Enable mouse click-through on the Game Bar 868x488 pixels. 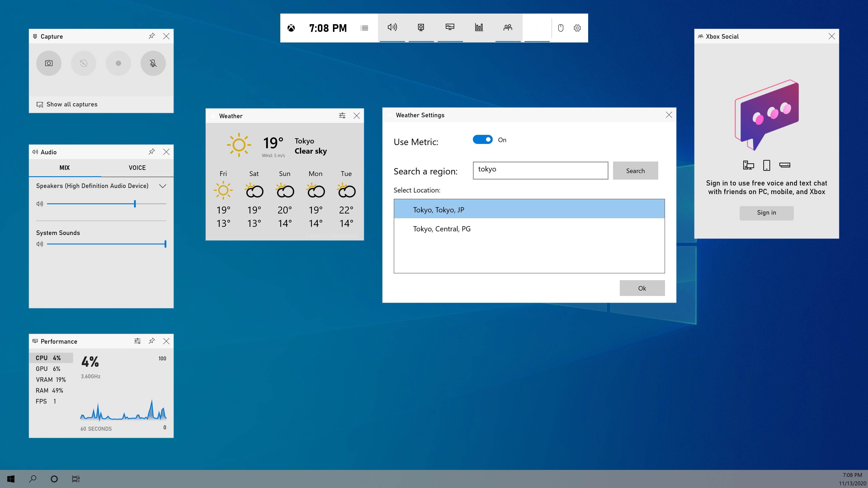[561, 28]
